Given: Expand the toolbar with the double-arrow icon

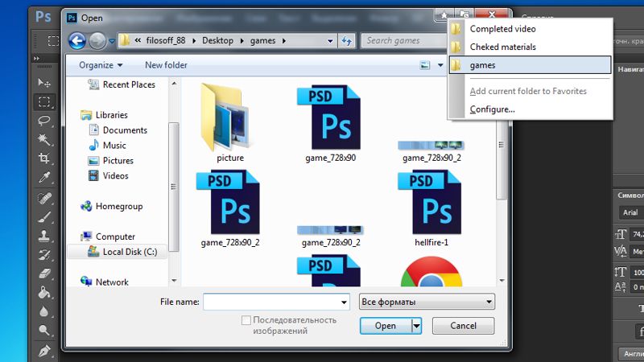Looking at the screenshot, I should pyautogui.click(x=36, y=58).
